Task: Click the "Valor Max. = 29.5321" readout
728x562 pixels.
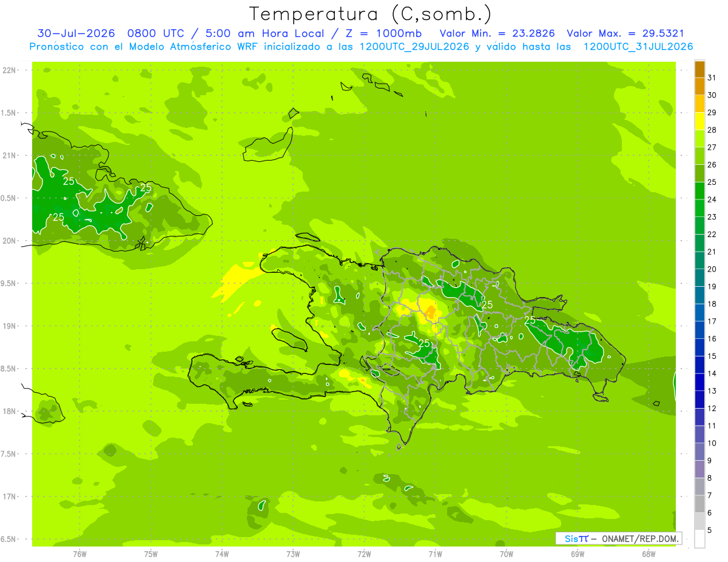Action: [x=625, y=34]
